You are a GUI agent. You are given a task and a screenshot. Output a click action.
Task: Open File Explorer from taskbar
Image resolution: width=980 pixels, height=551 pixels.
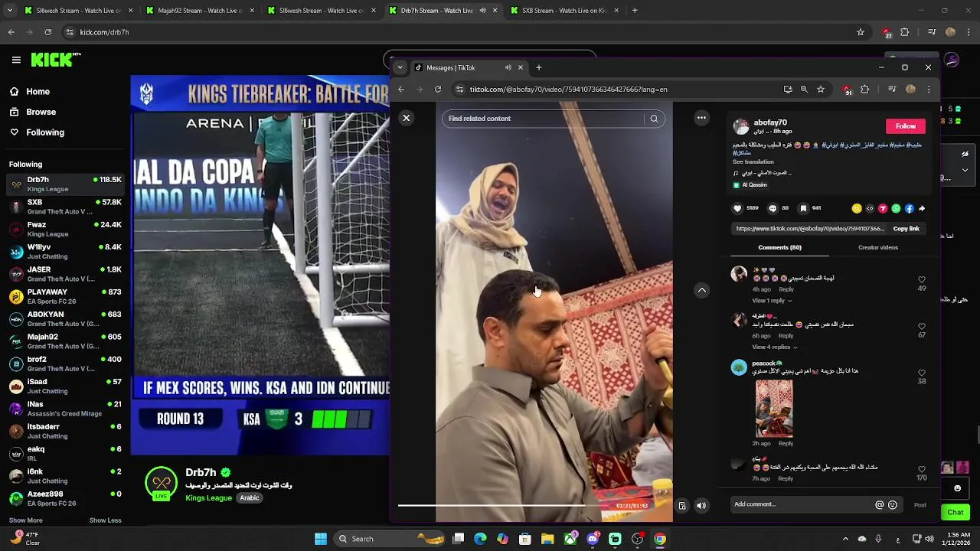tap(547, 539)
